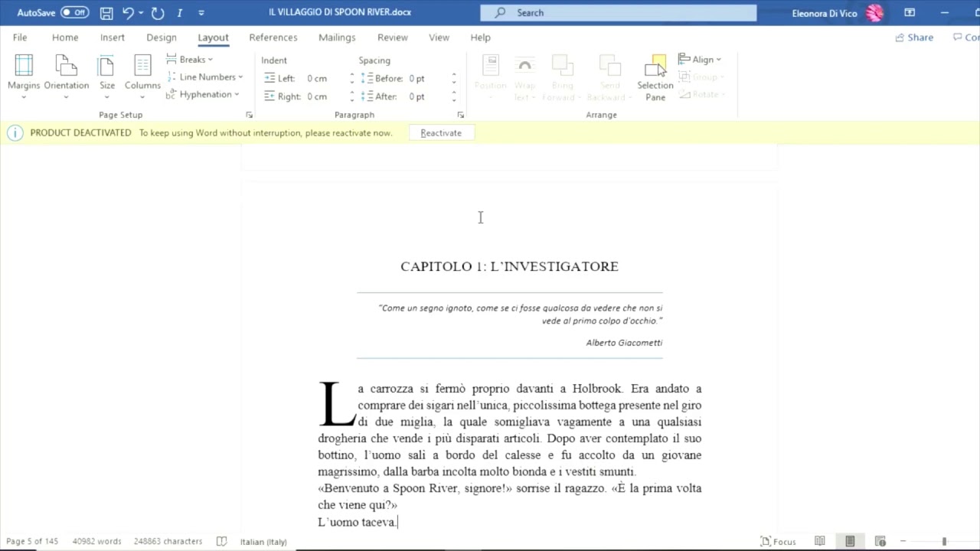
Task: Open the Margins dropdown
Action: [24, 77]
